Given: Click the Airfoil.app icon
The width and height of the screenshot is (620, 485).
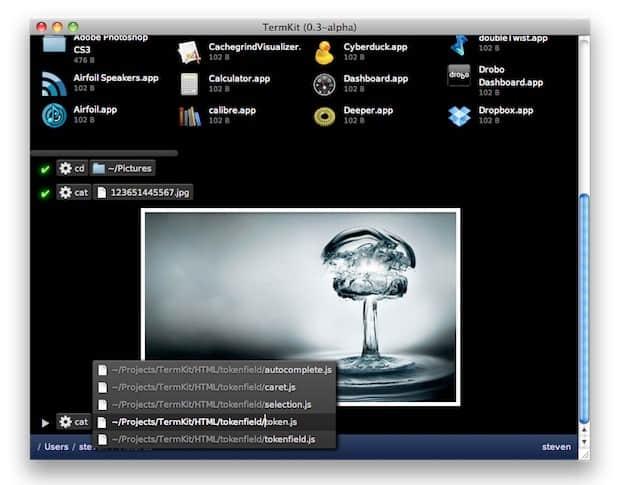Looking at the screenshot, I should click(54, 116).
